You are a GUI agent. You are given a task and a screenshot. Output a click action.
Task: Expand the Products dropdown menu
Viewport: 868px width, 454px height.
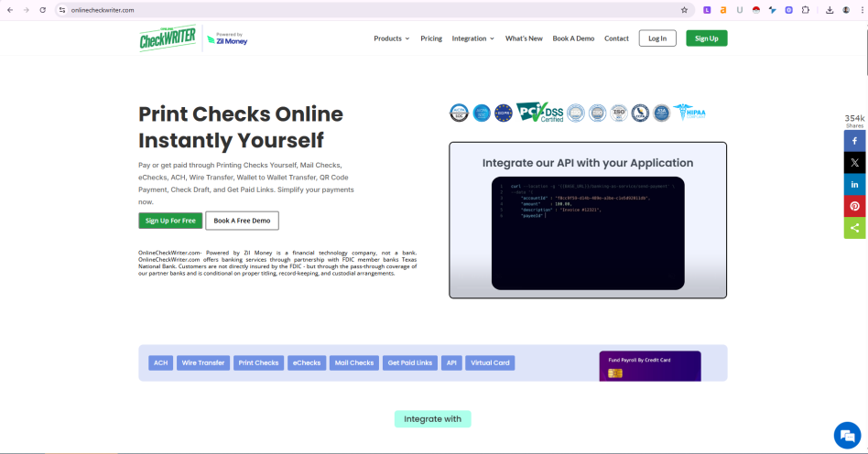pyautogui.click(x=391, y=38)
